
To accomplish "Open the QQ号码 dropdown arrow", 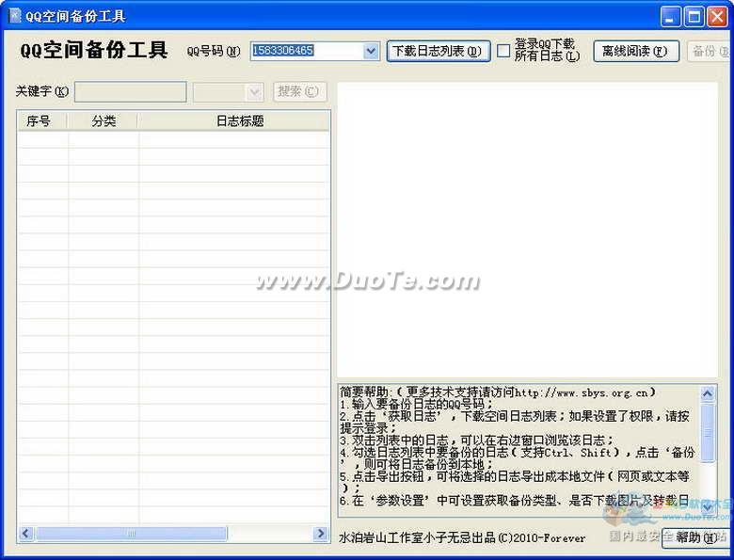I will point(371,51).
